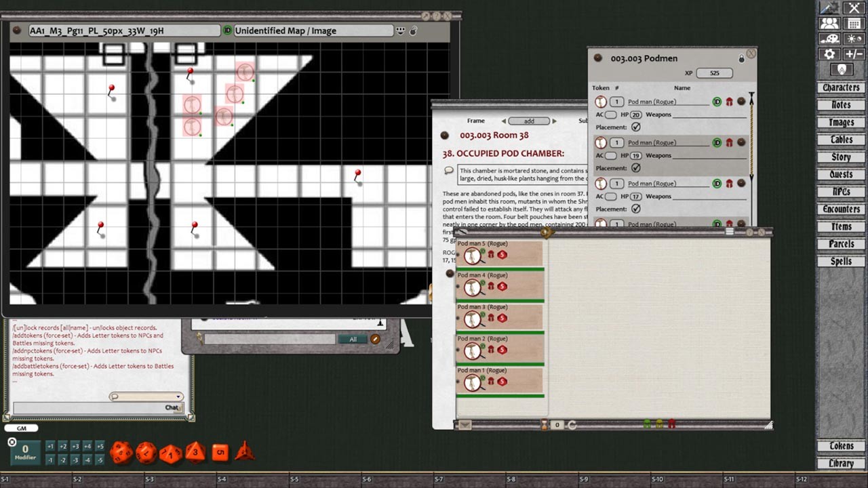Click the green ID badge on first Pod man
The height and width of the screenshot is (488, 868).
[717, 102]
